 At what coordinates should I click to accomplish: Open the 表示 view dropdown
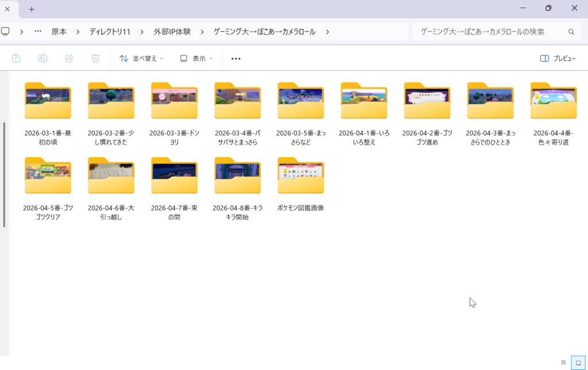tap(196, 59)
